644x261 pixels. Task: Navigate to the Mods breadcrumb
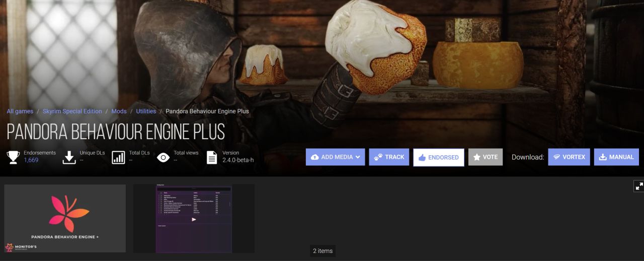coord(119,111)
